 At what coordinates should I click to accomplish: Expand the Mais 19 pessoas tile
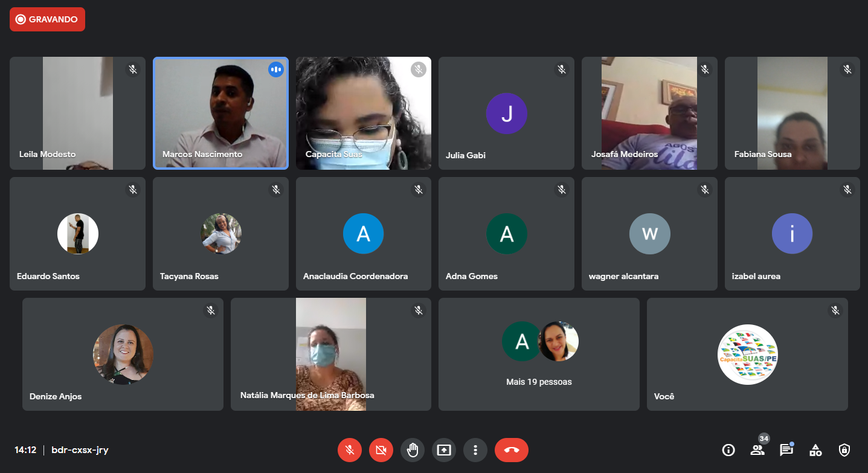(x=539, y=354)
